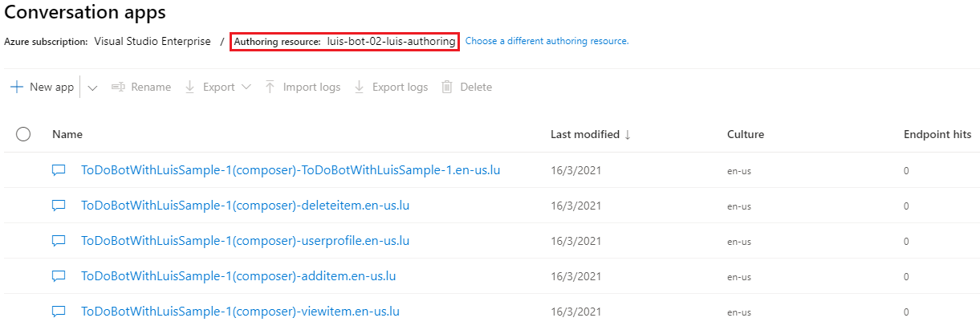Click chat icon beside viewitem app
The height and width of the screenshot is (326, 980).
point(59,312)
